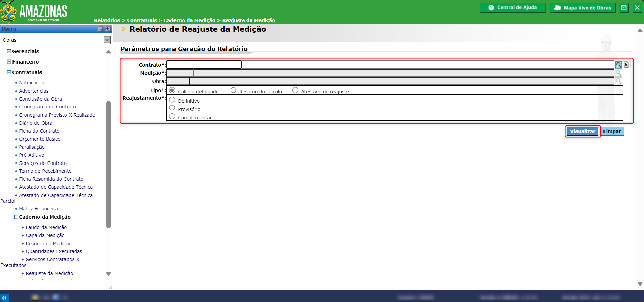Image resolution: width=644 pixels, height=302 pixels.
Task: Open Conclusão da Obra report
Action: tap(41, 99)
